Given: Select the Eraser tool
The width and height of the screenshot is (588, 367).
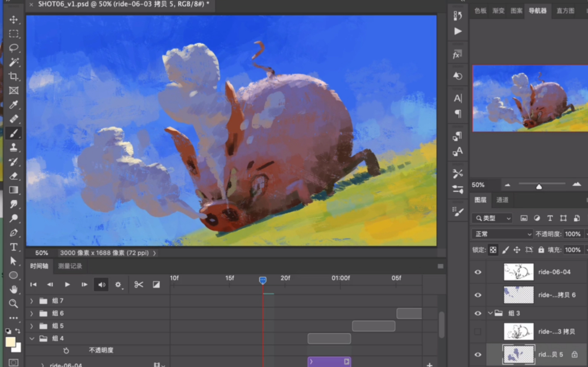Looking at the screenshot, I should click(14, 176).
